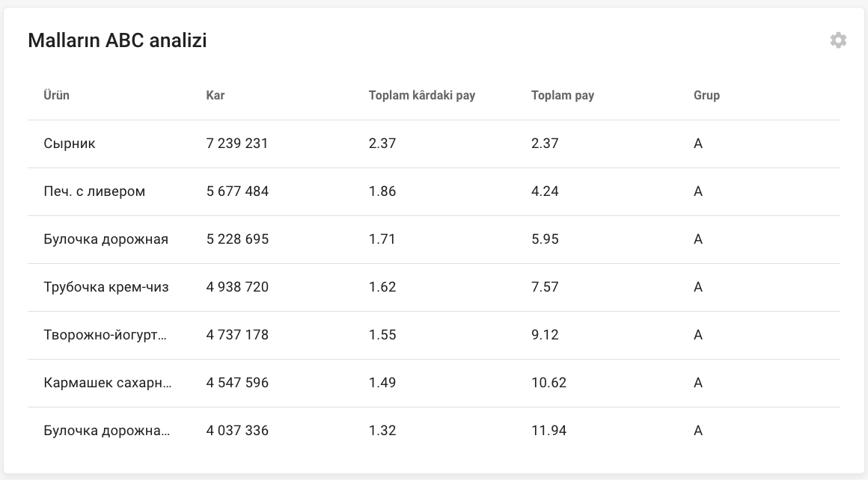
Task: Click the cumulative share value 11.94
Action: [548, 431]
